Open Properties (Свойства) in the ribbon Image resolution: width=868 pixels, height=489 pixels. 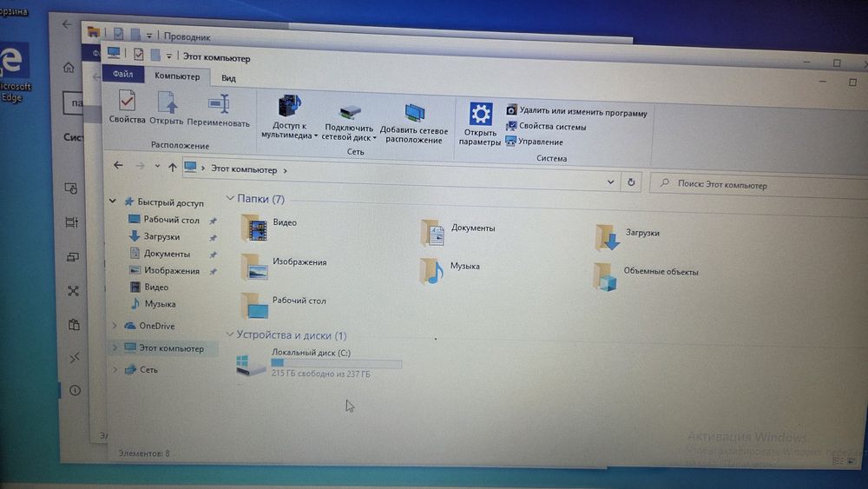[127, 107]
